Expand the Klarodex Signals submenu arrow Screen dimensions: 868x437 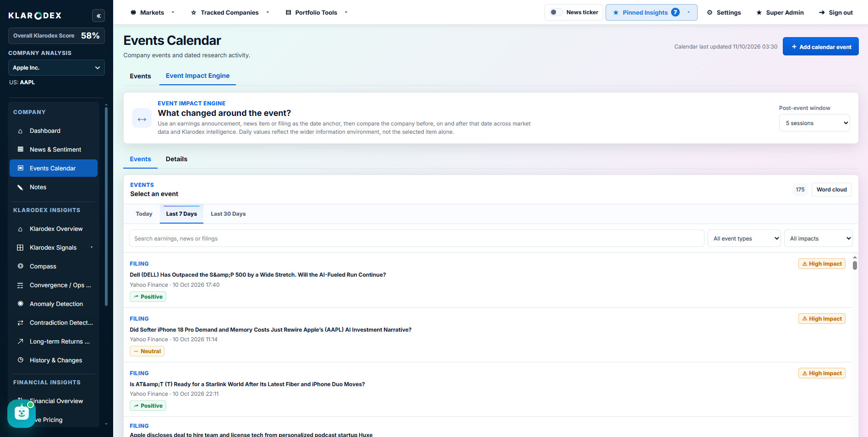(92, 247)
